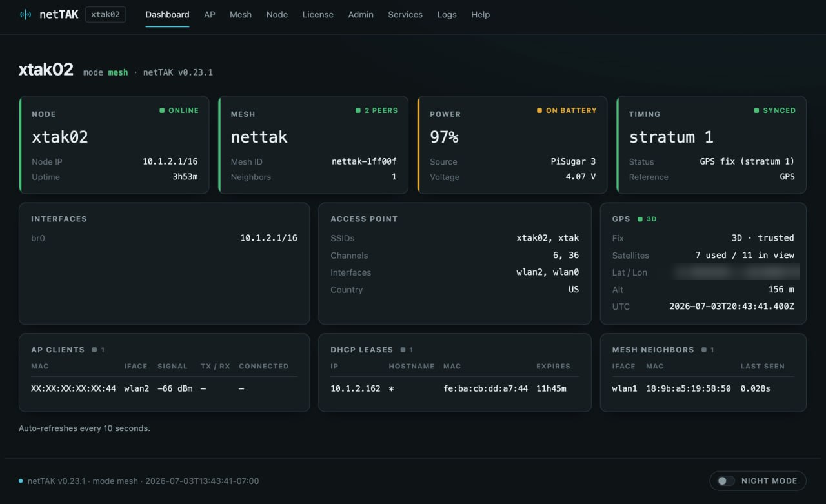Click the Uptime value 3h53m
The height and width of the screenshot is (504, 826).
coord(185,177)
